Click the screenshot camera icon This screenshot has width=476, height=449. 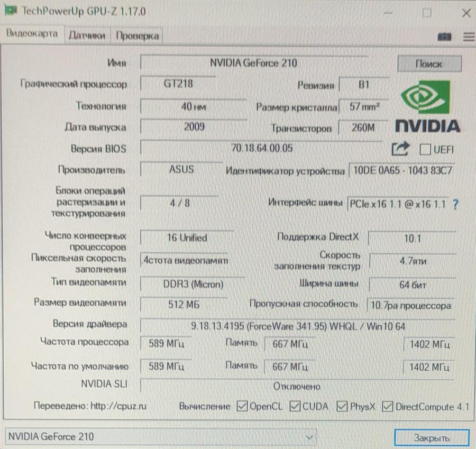click(444, 37)
